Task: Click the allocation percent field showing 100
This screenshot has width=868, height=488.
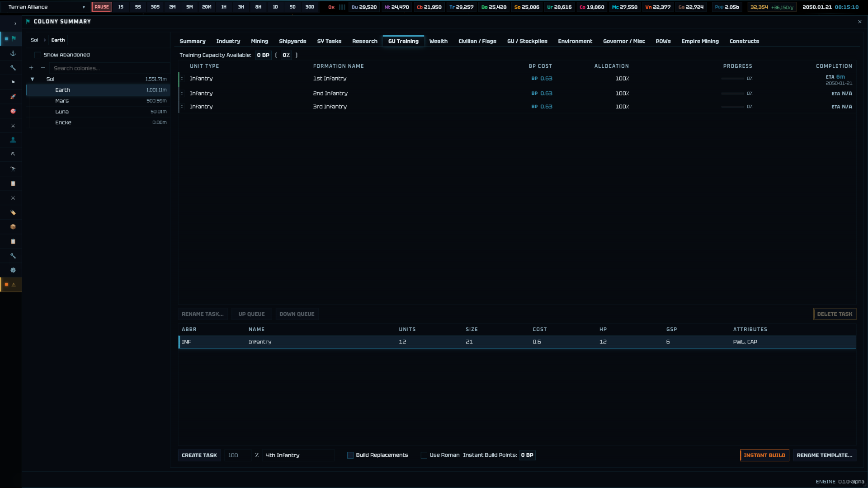Action: pos(238,455)
